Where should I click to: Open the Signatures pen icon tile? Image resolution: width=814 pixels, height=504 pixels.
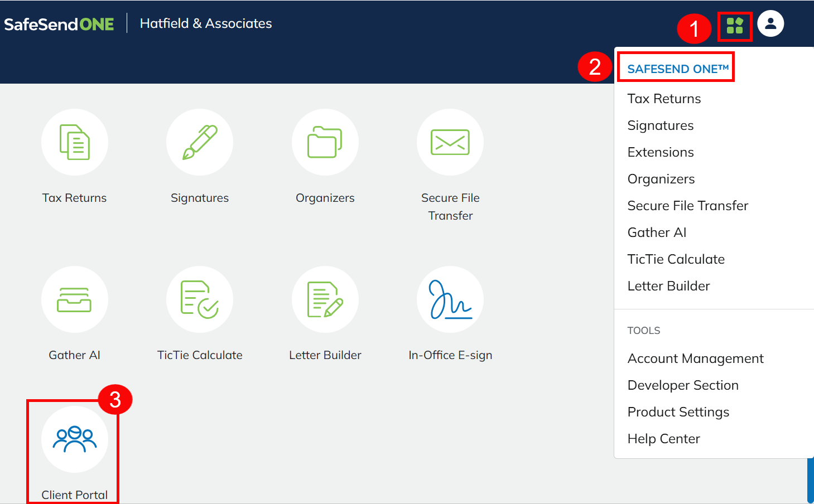tap(200, 142)
